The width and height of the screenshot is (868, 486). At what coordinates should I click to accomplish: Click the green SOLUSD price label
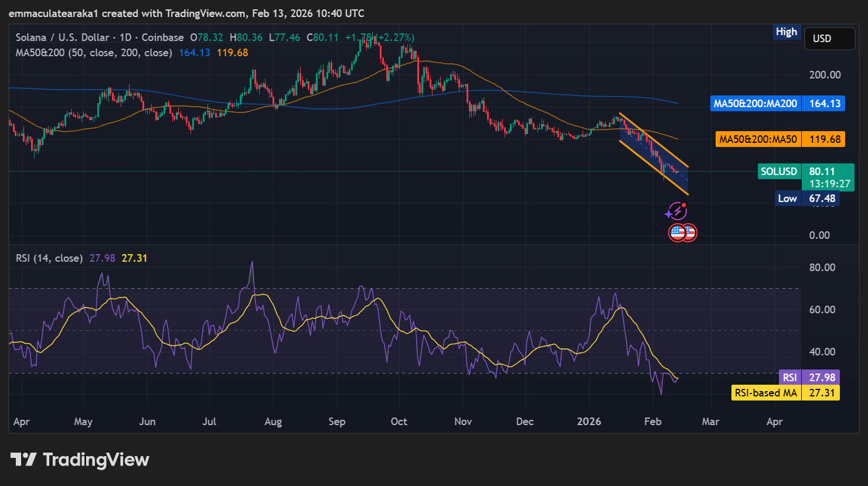click(779, 172)
